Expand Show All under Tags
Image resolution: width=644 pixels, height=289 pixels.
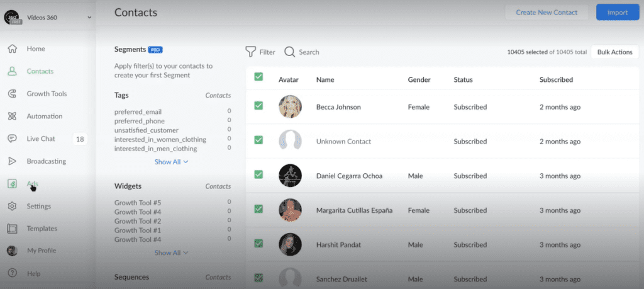(171, 162)
